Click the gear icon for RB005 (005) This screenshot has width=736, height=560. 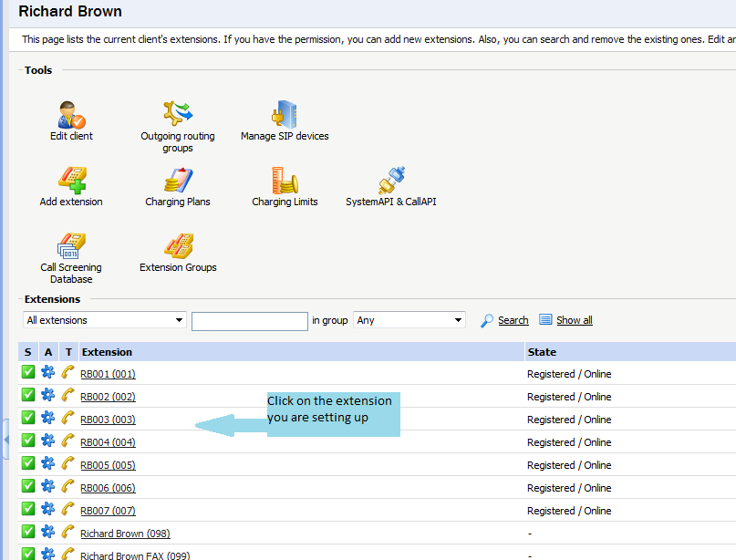(x=47, y=463)
